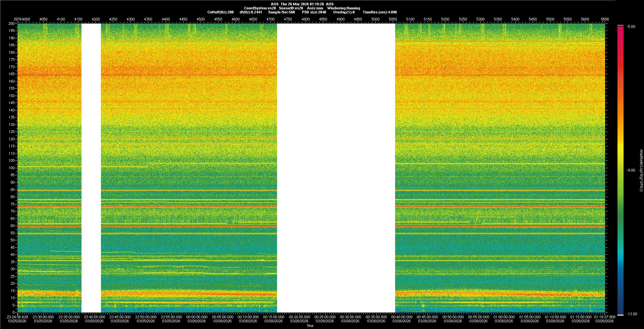Click the 200 Hz label on frequency axis
The height and width of the screenshot is (329, 644).
pos(11,23)
